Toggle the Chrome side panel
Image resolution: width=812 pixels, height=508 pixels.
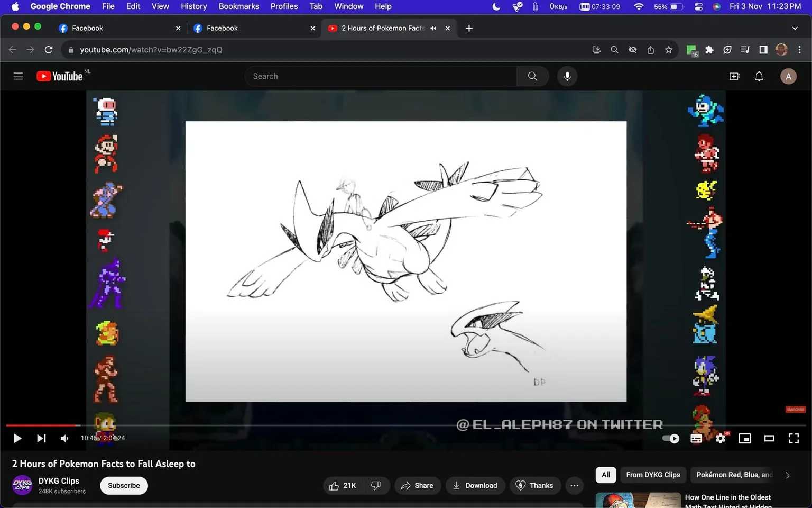point(763,50)
